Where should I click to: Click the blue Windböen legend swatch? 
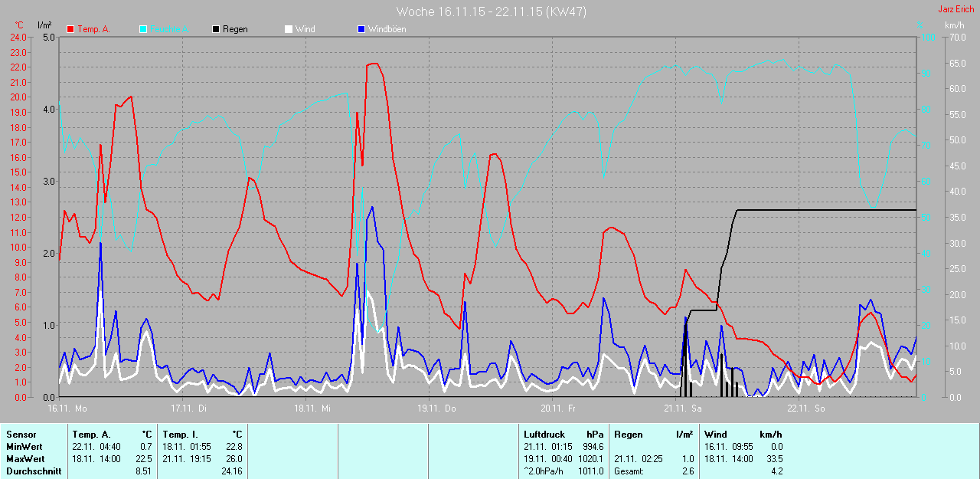(361, 29)
